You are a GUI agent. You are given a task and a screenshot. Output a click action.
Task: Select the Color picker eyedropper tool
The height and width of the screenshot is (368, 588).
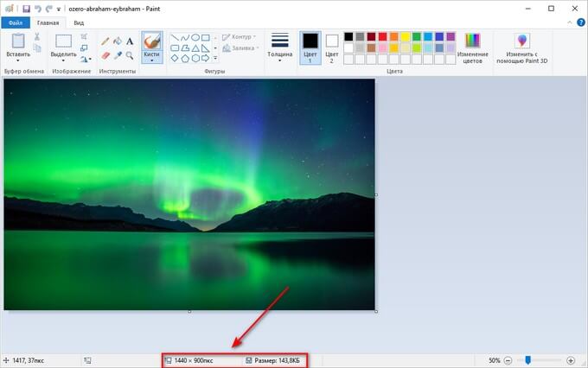(x=118, y=55)
